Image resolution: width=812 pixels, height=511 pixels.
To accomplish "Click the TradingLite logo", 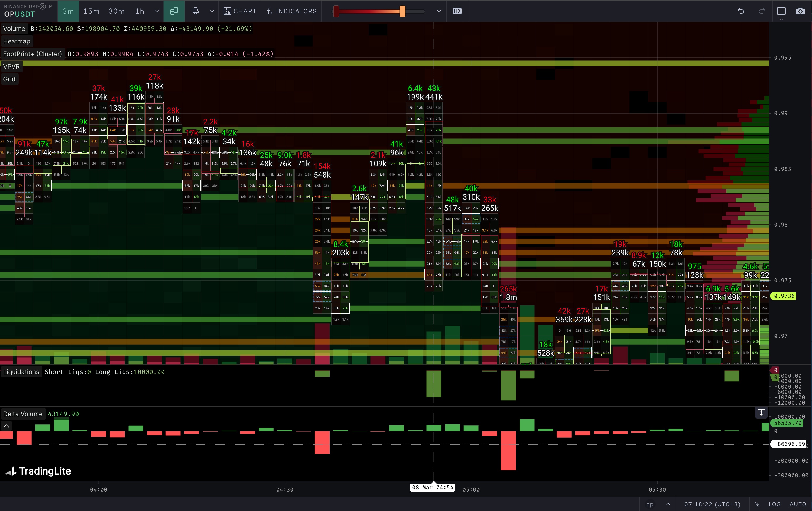I will click(x=38, y=471).
